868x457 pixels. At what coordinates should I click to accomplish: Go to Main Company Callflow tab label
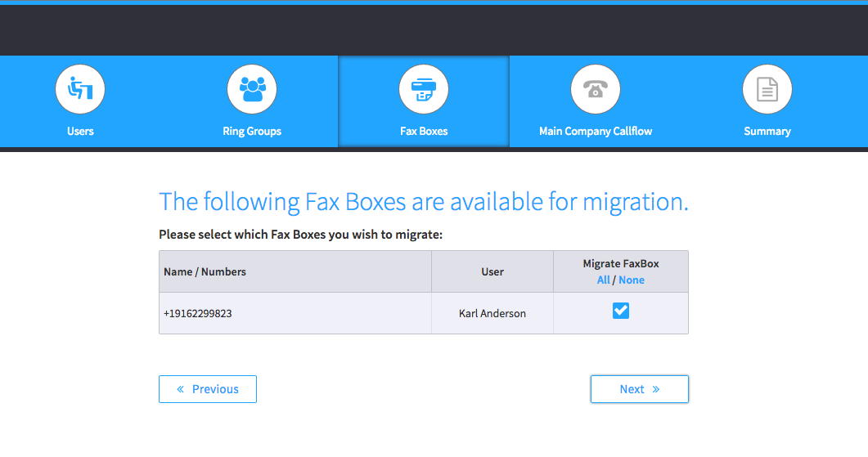pyautogui.click(x=596, y=131)
